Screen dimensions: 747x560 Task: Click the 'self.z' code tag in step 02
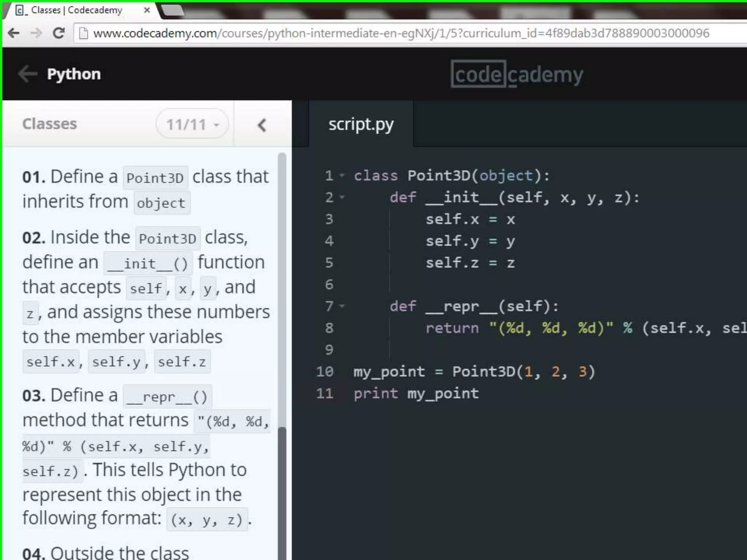(182, 362)
